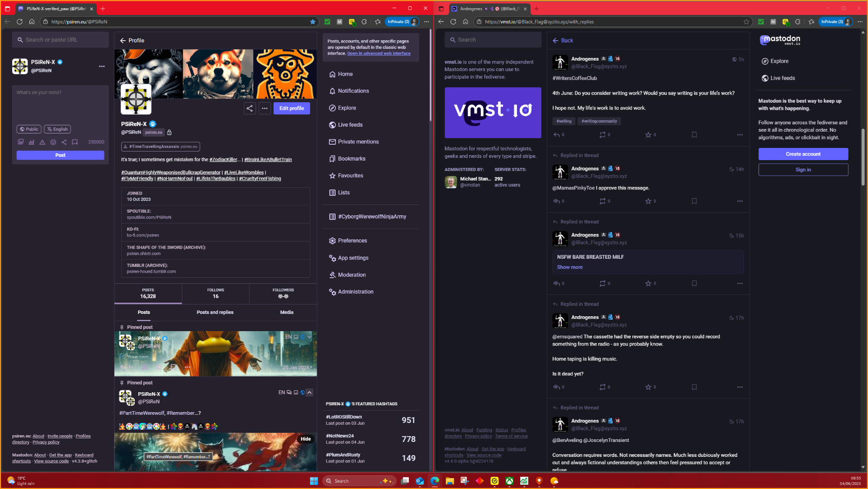
Task: Click the Sign in button
Action: pos(803,170)
